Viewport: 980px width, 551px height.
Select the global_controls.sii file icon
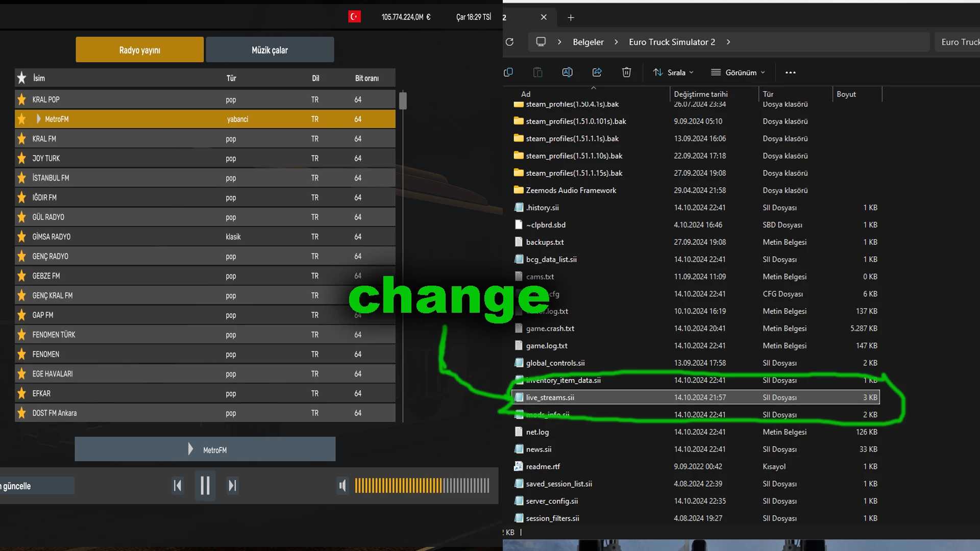[519, 363]
